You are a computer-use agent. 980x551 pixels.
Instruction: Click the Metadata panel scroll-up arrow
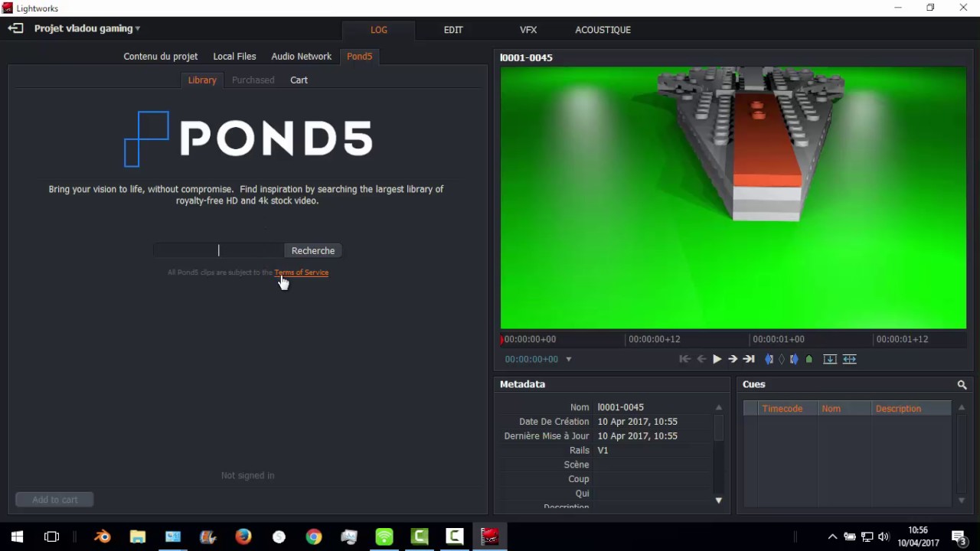[718, 407]
